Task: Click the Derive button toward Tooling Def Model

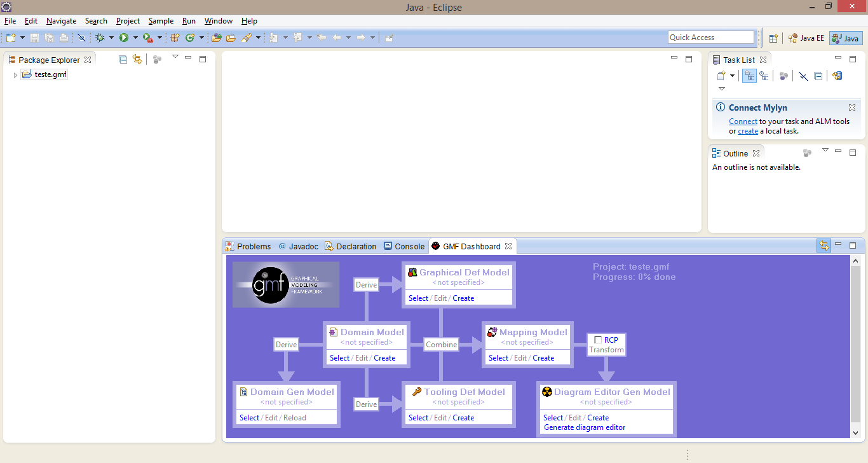Action: coord(366,404)
